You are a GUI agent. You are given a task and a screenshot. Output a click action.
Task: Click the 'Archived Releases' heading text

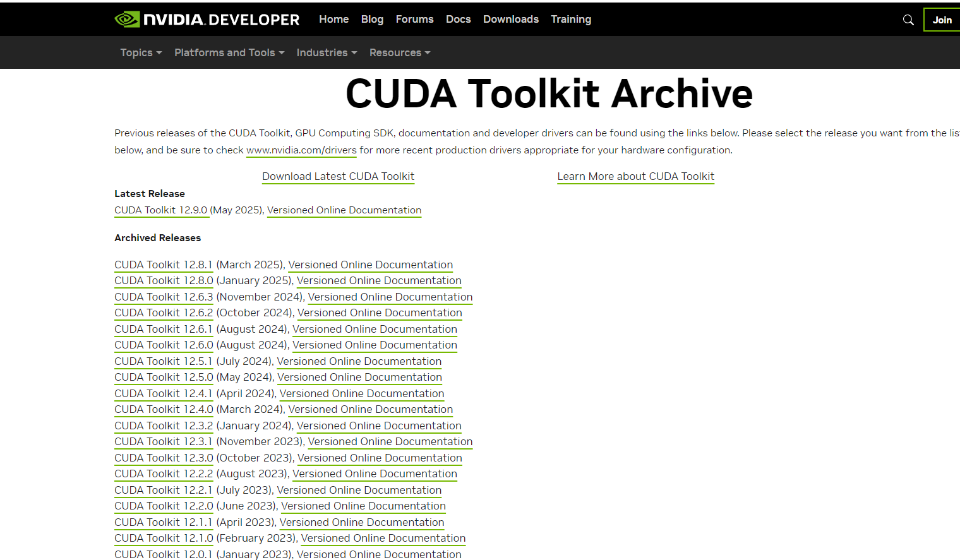(x=157, y=238)
